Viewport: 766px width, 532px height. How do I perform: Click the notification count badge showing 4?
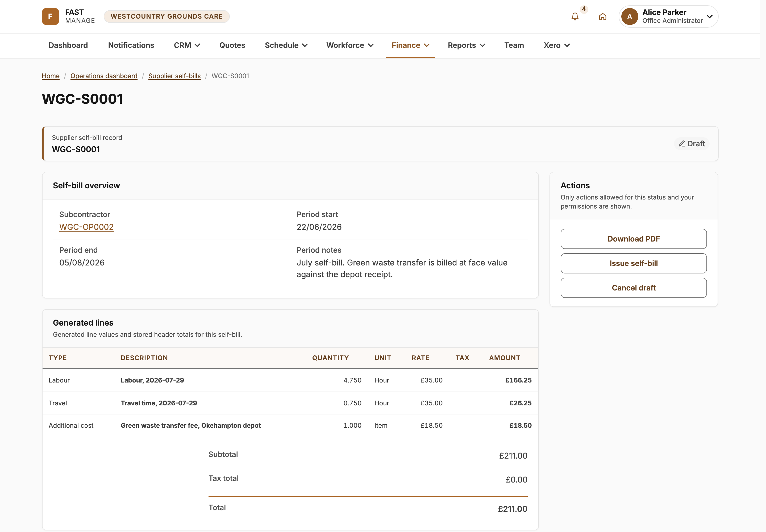coord(584,9)
